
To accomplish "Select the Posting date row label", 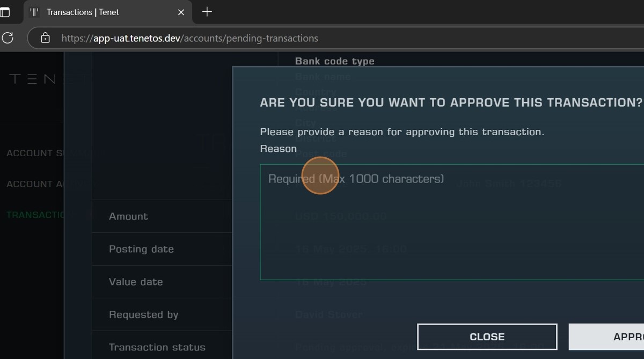I will (x=141, y=249).
